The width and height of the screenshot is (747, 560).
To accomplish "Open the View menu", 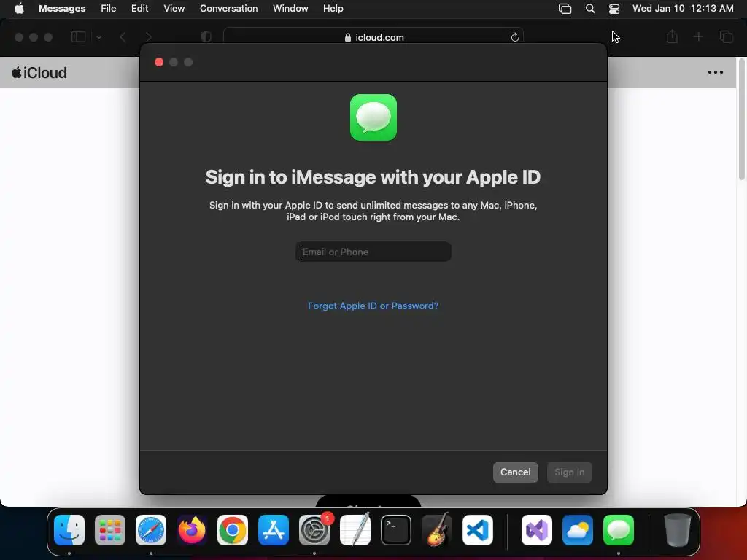I will [174, 8].
